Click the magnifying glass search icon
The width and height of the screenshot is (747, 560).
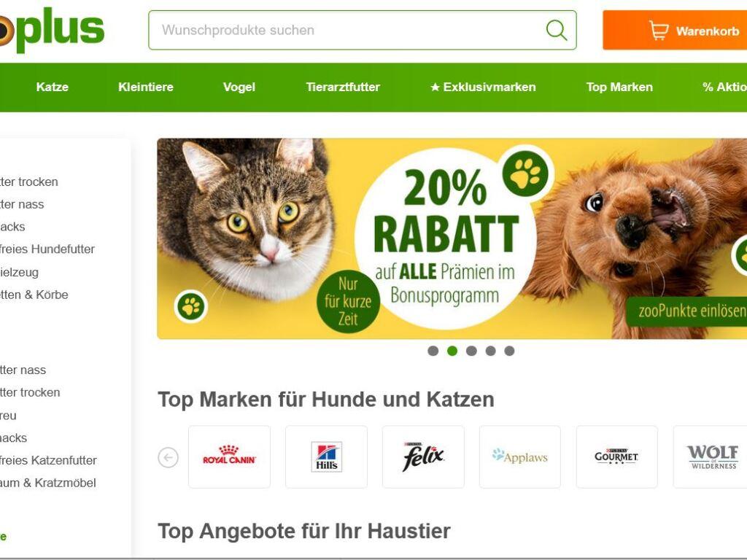point(557,30)
